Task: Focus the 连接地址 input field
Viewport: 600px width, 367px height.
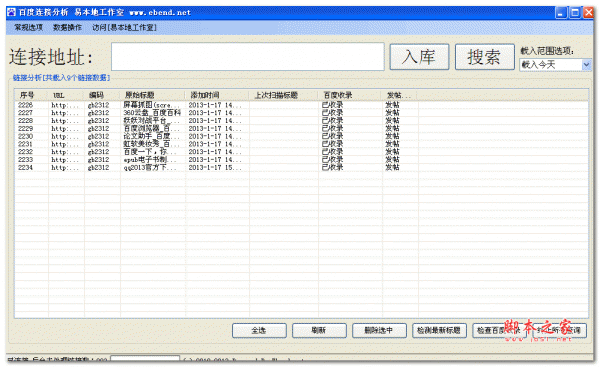Action: point(248,57)
